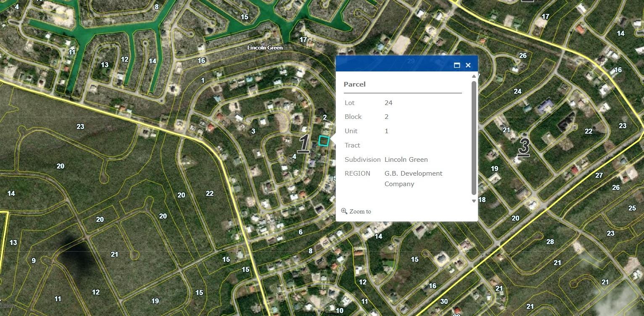Click the Subdivision value "Lincoln Green"
Screen dimensions: 644x316
click(x=406, y=159)
